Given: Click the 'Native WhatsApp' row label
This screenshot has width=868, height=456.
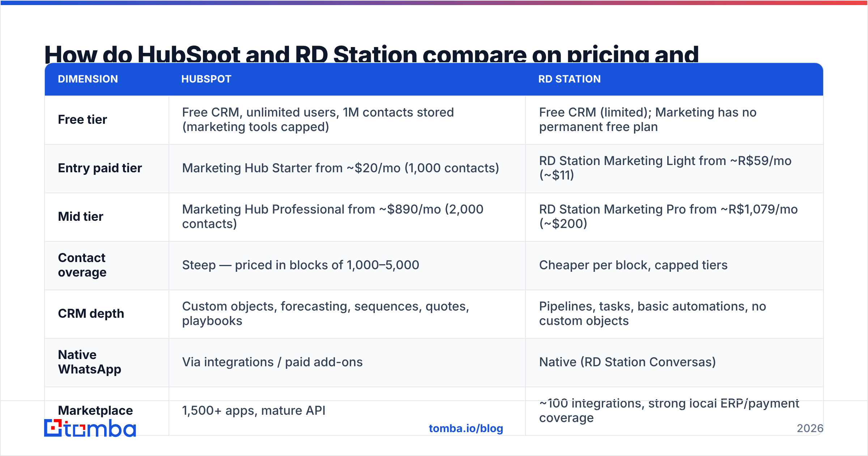Looking at the screenshot, I should 89,362.
